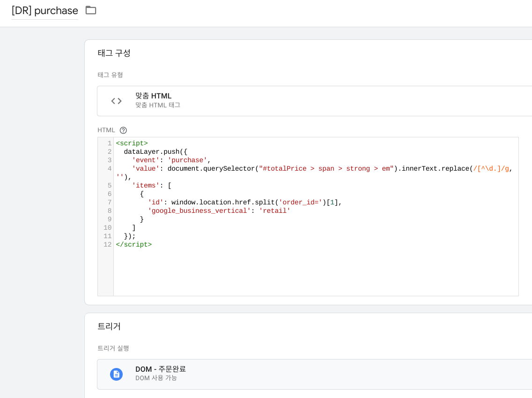Edit the tag name [DR] purchase
The image size is (532, 398).
pyautogui.click(x=45, y=10)
